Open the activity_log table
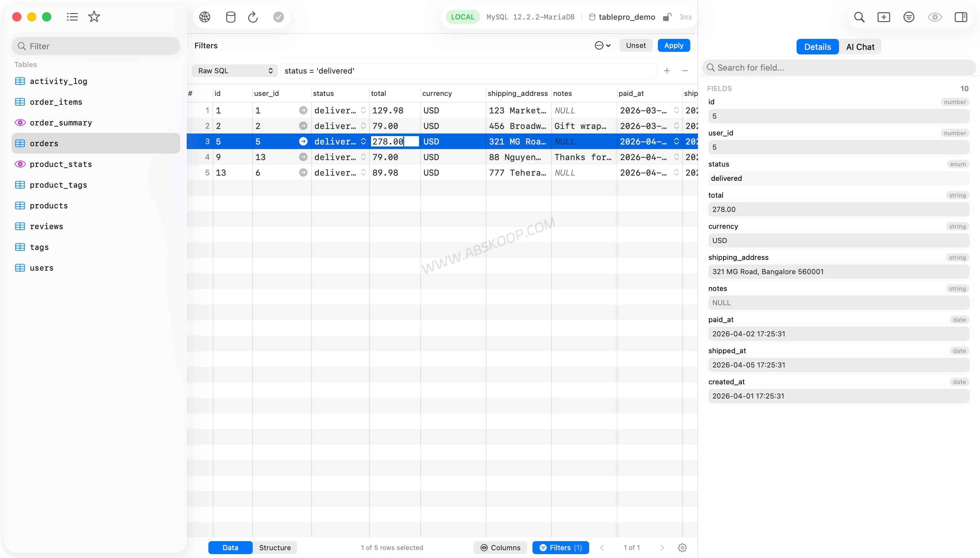 click(96, 81)
